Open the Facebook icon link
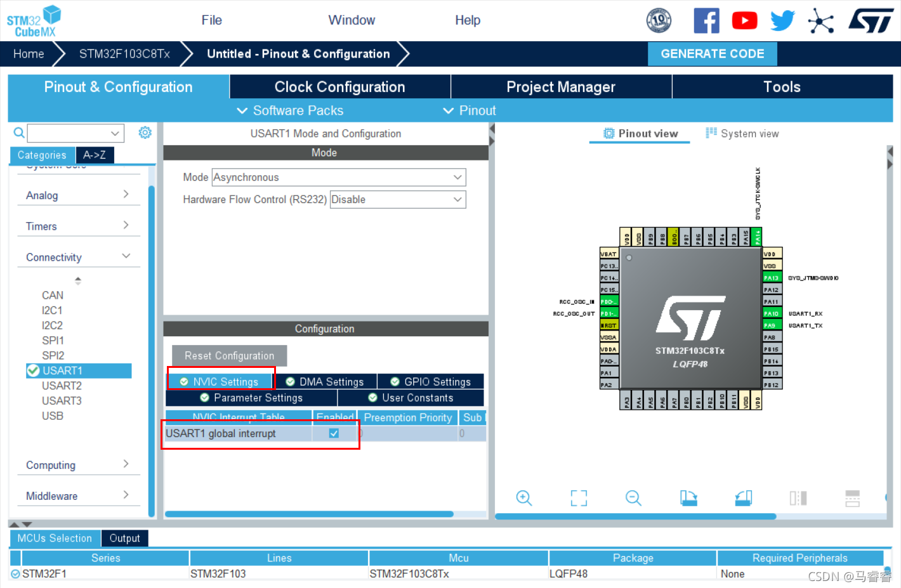Image resolution: width=901 pixels, height=588 pixels. coord(706,20)
